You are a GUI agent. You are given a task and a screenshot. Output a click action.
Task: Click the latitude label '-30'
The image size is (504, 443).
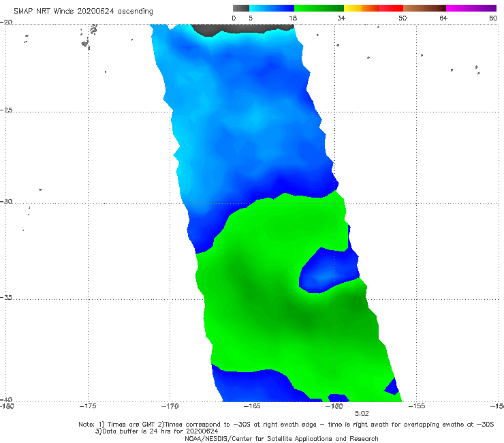point(6,201)
